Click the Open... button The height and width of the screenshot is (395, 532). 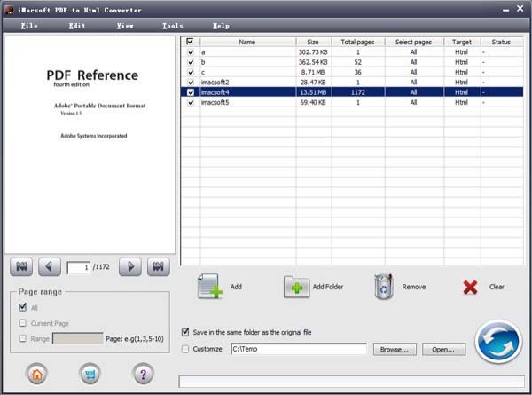[443, 350]
